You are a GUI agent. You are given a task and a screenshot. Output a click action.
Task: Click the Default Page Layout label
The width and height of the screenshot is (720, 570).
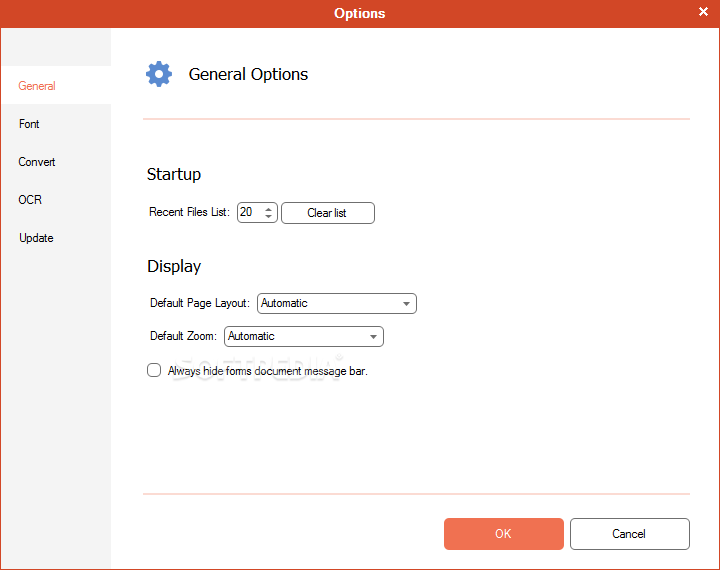click(200, 303)
